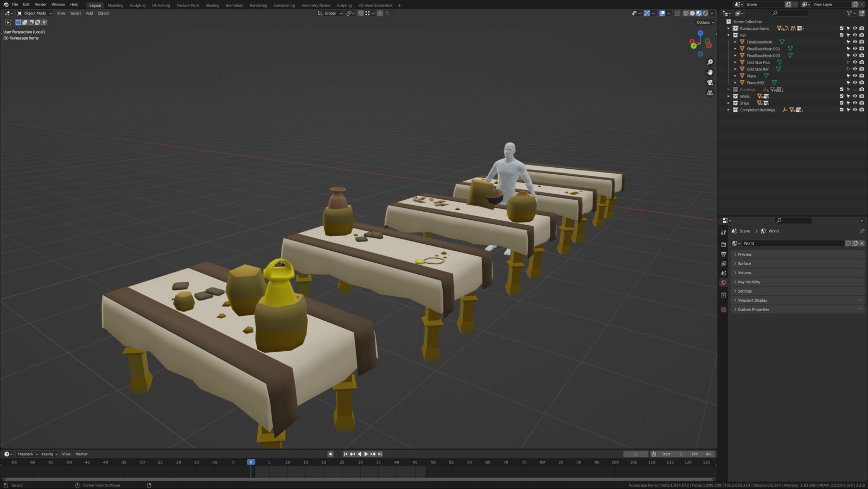The width and height of the screenshot is (868, 489).
Task: Collapse the Ref collection
Action: [x=729, y=35]
